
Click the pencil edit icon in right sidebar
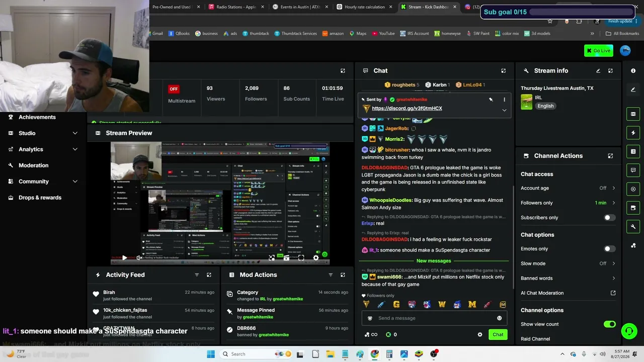tap(633, 89)
